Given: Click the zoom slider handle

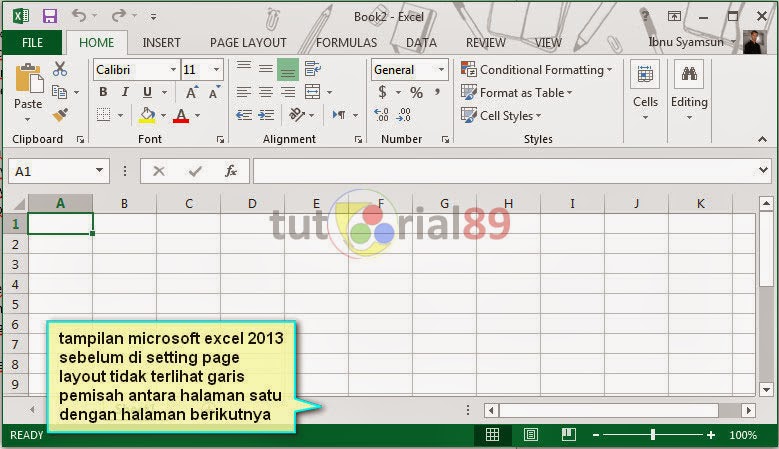Looking at the screenshot, I should (x=652, y=435).
